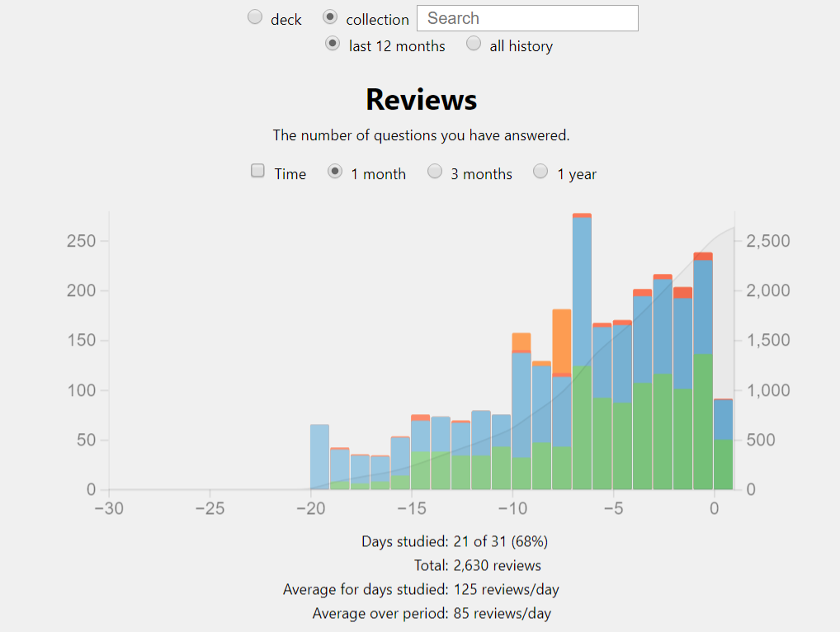Click the tallest bar at day -7
This screenshot has height=632, width=840.
582,351
